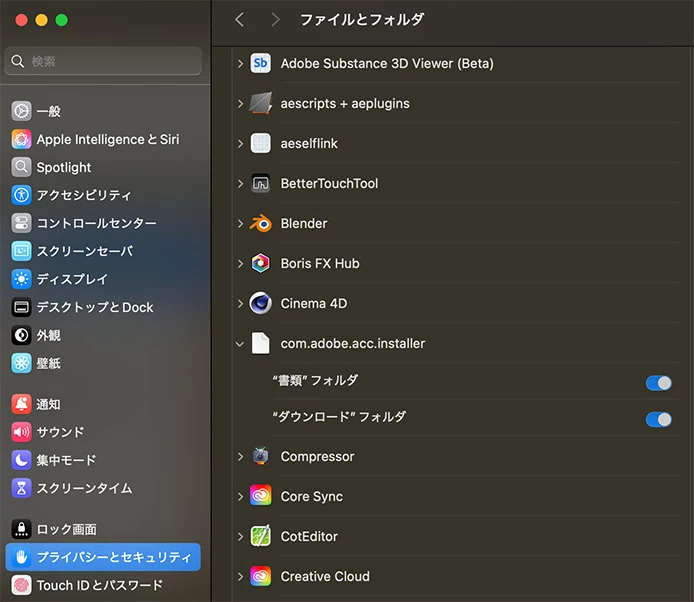This screenshot has width=694, height=602.
Task: Click the "Boris FX Hub" name text
Action: 320,263
